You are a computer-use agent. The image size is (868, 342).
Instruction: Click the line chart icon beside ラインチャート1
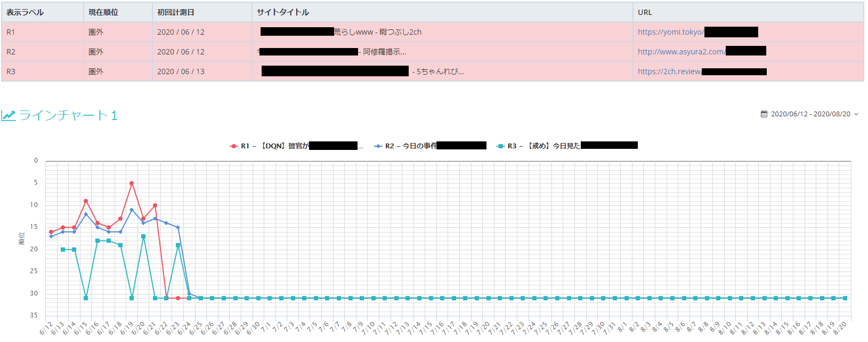[x=8, y=115]
